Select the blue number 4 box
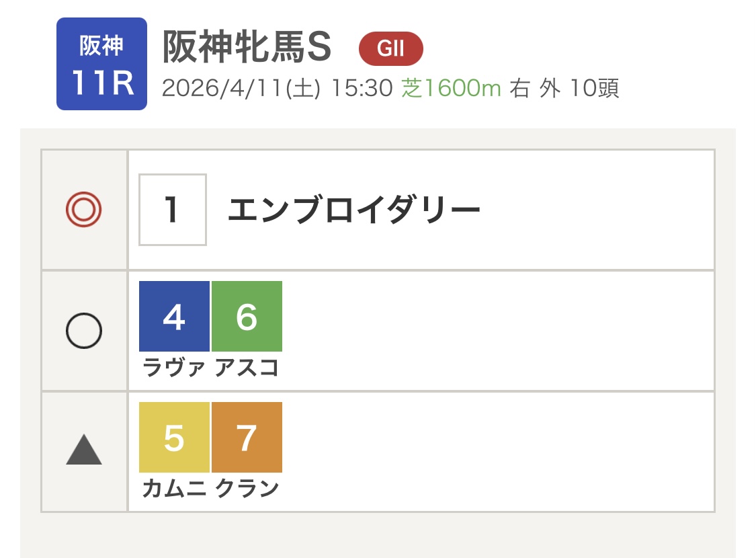Screen dimensions: 756x558 pos(174,317)
